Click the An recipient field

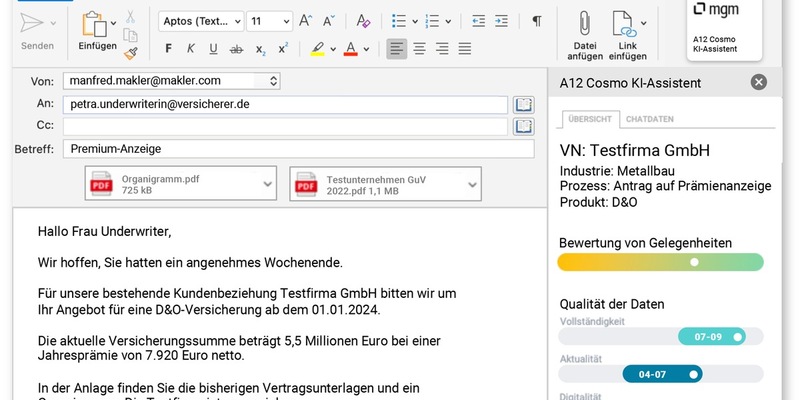tap(285, 105)
